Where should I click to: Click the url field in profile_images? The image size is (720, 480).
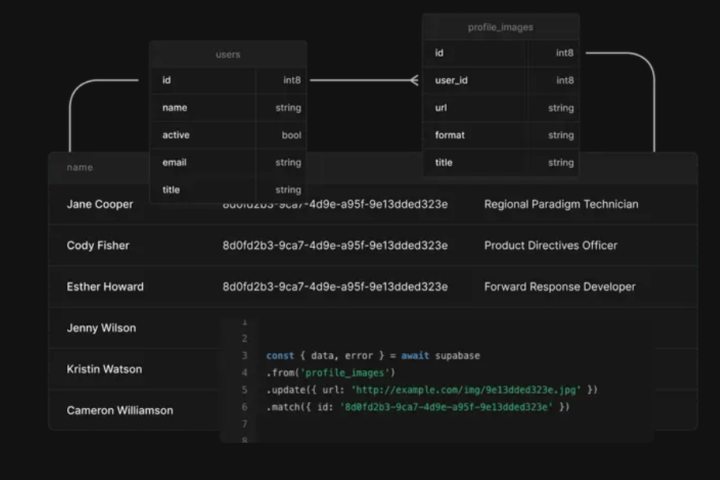click(441, 107)
